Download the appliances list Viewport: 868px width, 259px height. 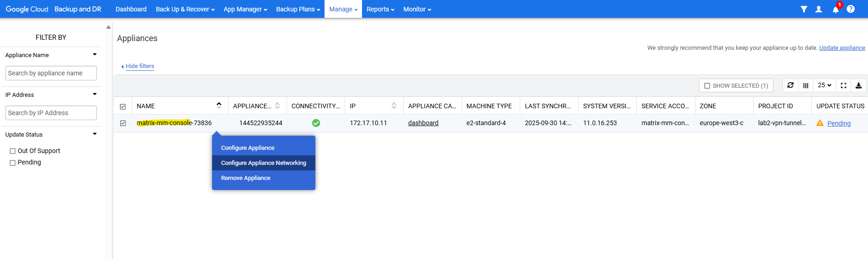[x=858, y=85]
